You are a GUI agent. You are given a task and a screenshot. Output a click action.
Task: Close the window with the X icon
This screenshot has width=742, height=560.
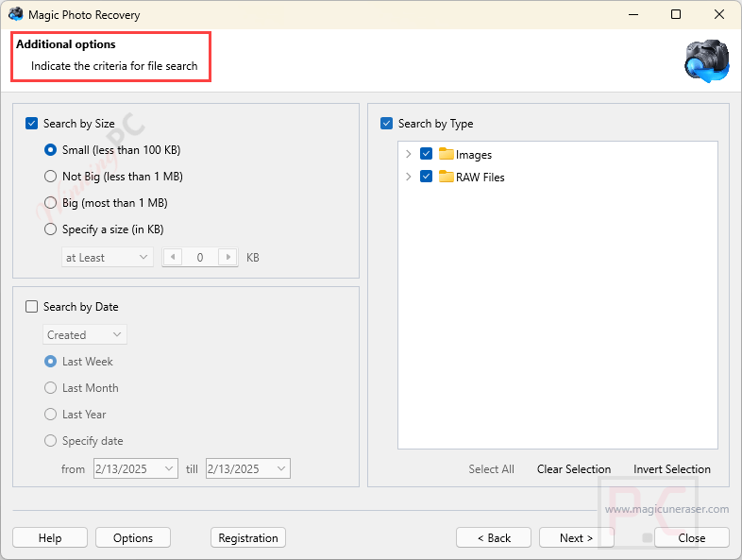click(x=718, y=14)
